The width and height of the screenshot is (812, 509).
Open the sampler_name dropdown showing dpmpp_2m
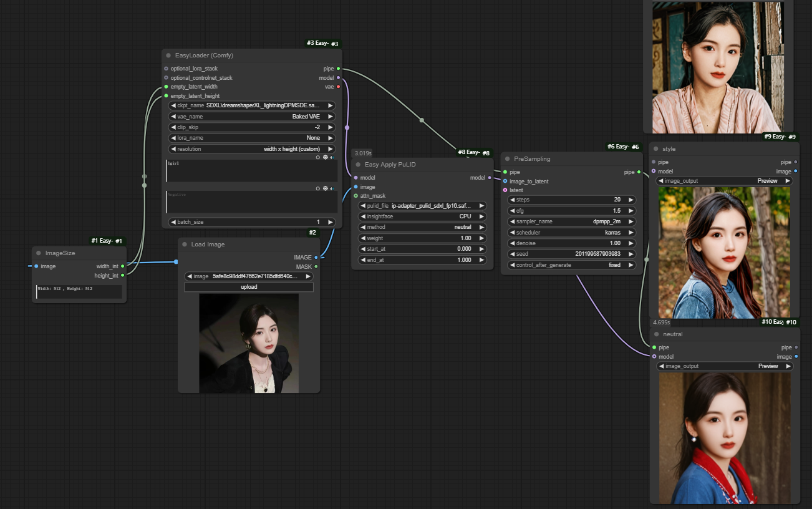click(x=572, y=221)
